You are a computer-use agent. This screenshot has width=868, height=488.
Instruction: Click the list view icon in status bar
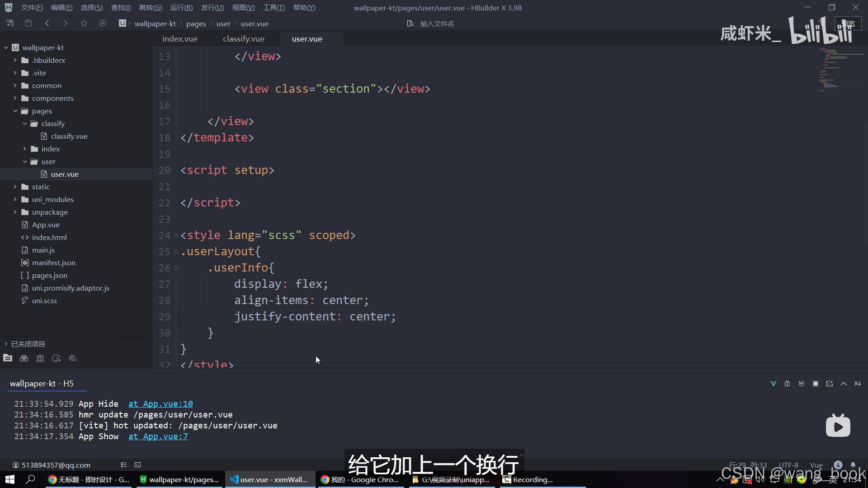coord(124,465)
